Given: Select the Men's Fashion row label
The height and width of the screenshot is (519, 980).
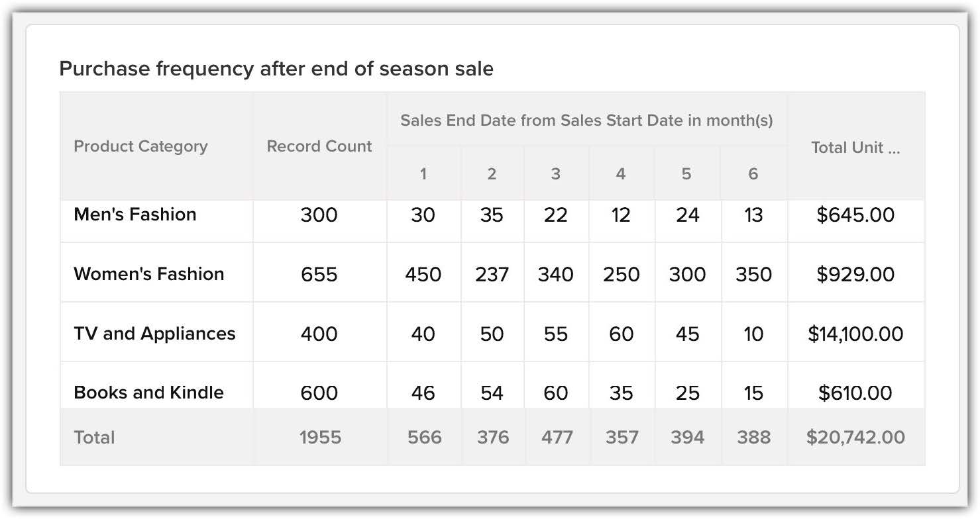Looking at the screenshot, I should [135, 214].
